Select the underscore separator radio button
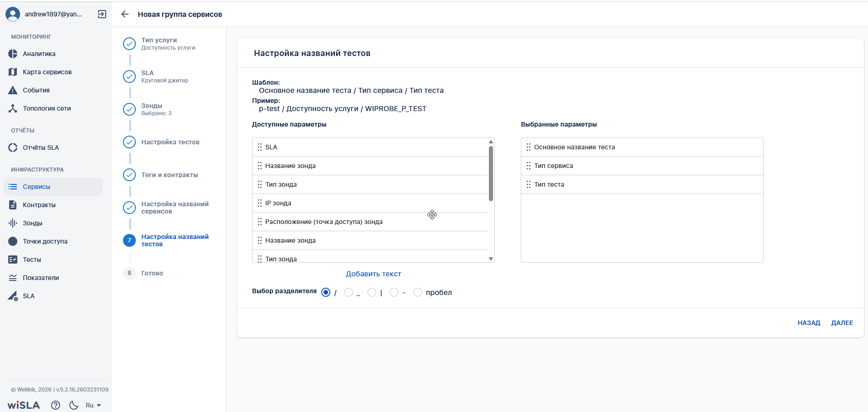The height and width of the screenshot is (412, 868). (x=349, y=292)
